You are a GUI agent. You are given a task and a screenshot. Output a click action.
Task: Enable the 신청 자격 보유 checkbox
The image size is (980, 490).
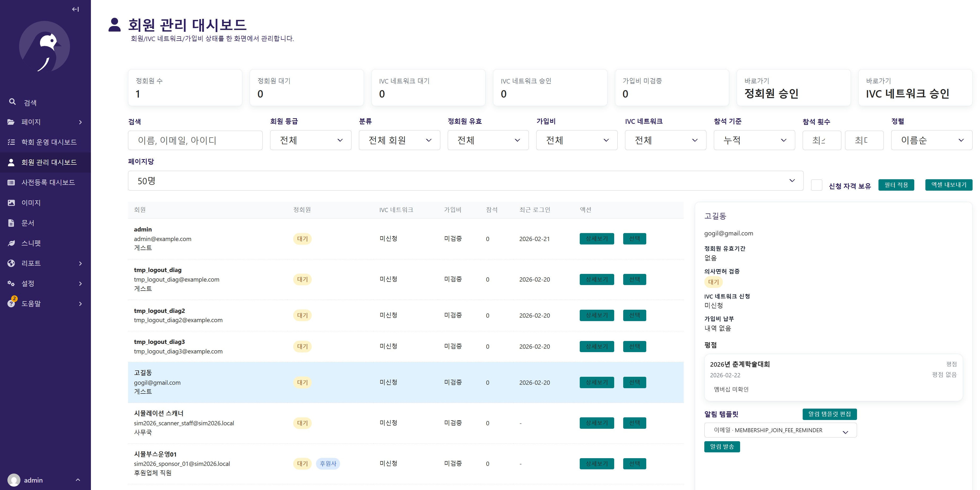pos(816,185)
